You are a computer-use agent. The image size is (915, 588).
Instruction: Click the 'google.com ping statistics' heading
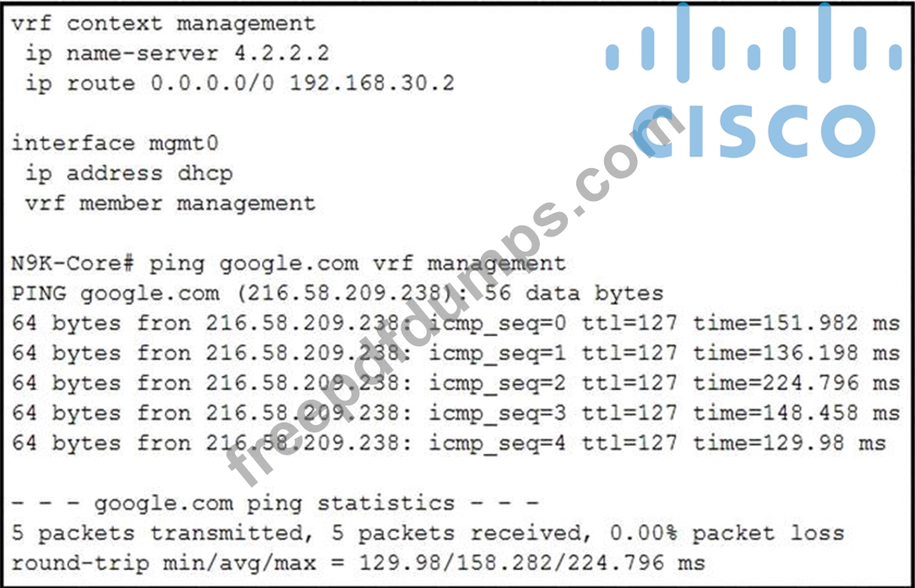click(x=275, y=503)
